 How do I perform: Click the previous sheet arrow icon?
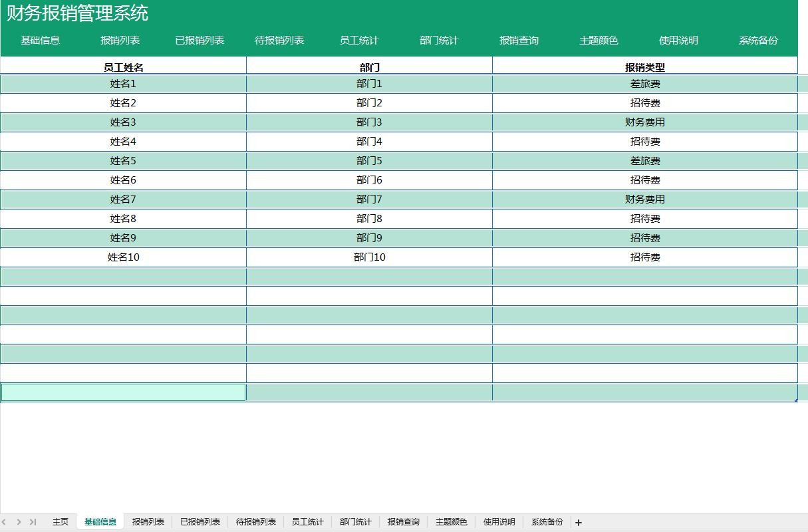point(5,523)
